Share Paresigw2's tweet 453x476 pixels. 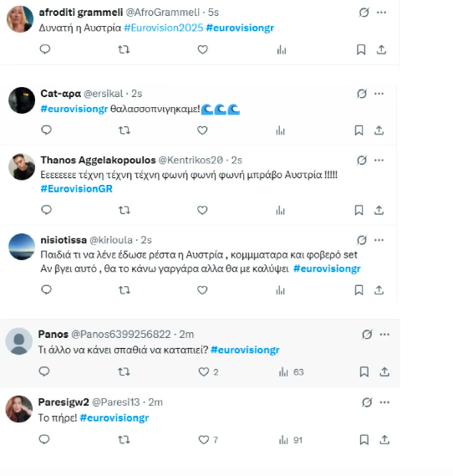click(x=384, y=439)
